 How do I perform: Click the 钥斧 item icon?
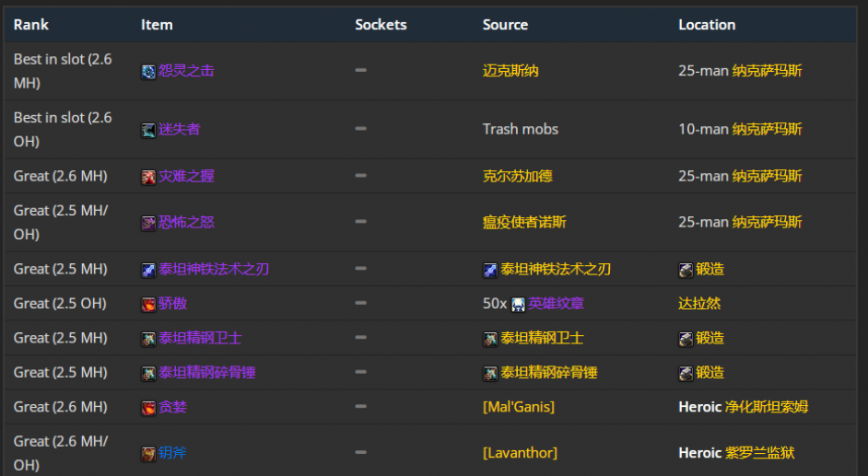(148, 454)
